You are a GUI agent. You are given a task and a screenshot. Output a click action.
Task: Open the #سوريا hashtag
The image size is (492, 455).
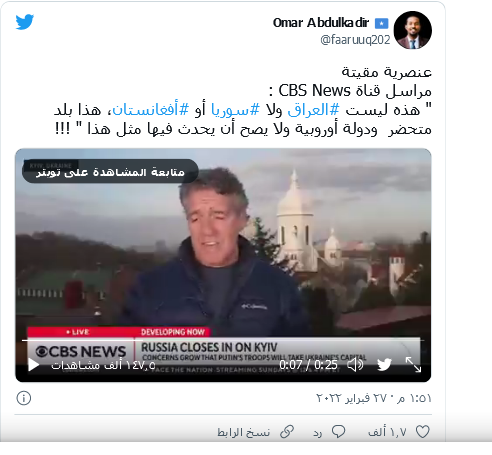tap(235, 110)
